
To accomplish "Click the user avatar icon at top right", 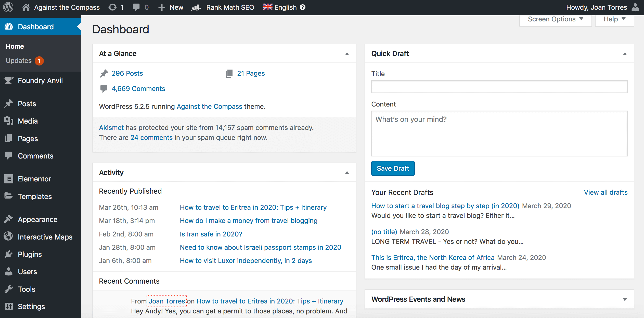I will click(x=635, y=7).
